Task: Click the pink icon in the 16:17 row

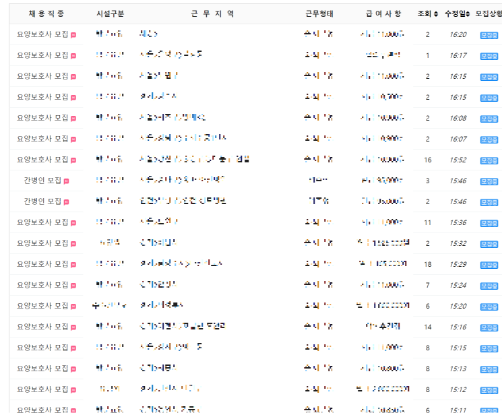Action: pyautogui.click(x=73, y=56)
